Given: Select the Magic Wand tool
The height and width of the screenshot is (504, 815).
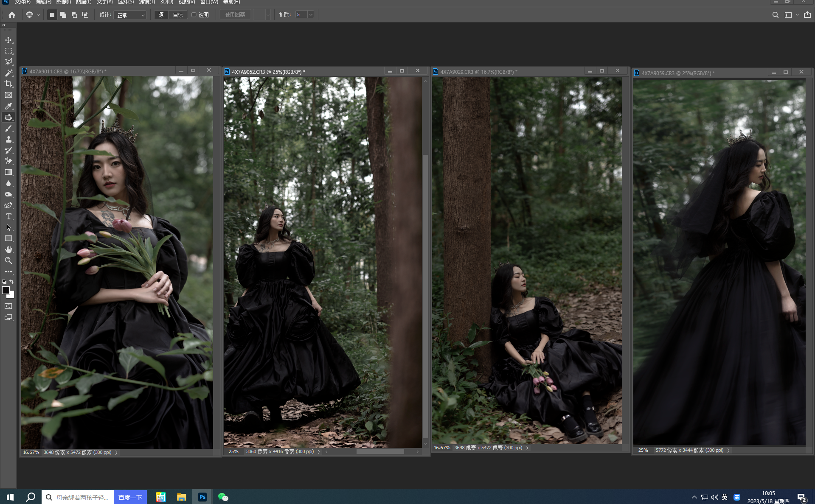Looking at the screenshot, I should coord(8,73).
